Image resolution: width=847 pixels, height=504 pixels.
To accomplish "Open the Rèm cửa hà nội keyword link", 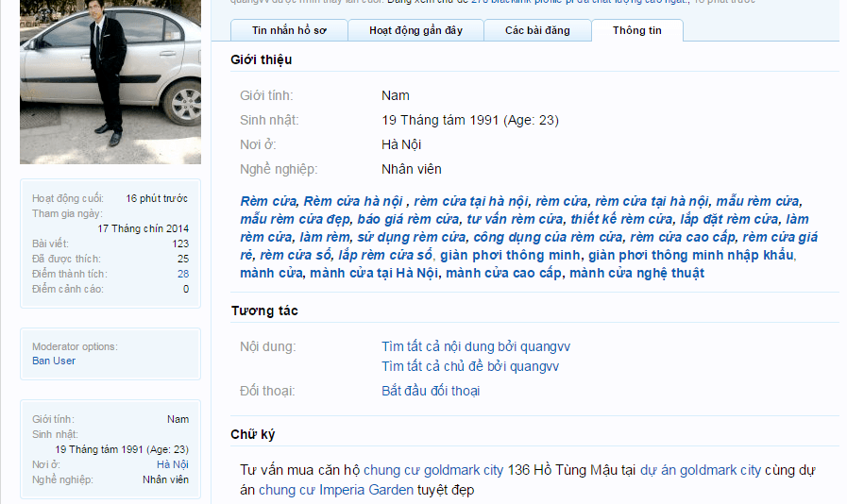I will (x=353, y=201).
